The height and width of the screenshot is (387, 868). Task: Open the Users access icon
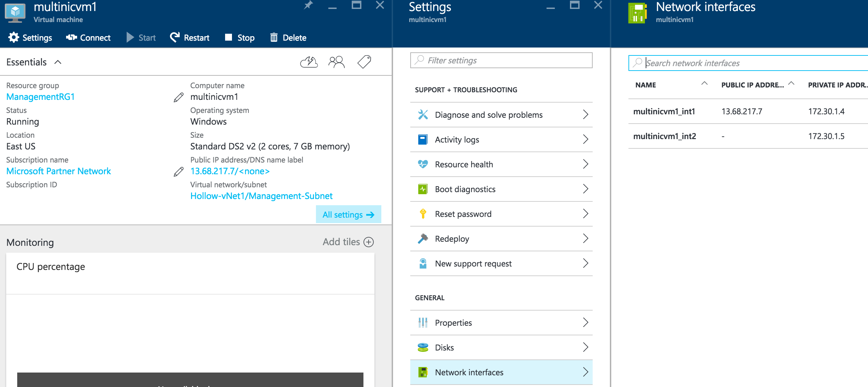pyautogui.click(x=336, y=62)
